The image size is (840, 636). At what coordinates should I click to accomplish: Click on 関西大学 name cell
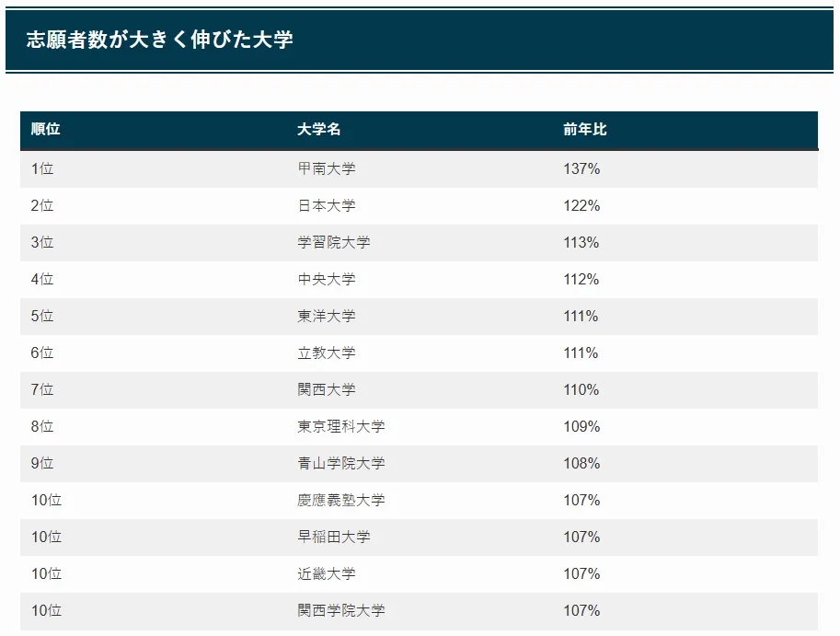click(327, 389)
